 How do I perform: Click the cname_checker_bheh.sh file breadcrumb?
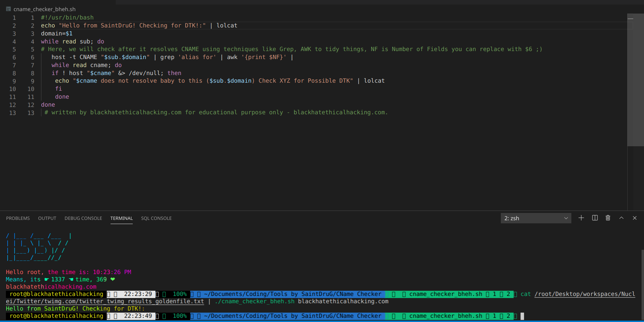pos(44,9)
